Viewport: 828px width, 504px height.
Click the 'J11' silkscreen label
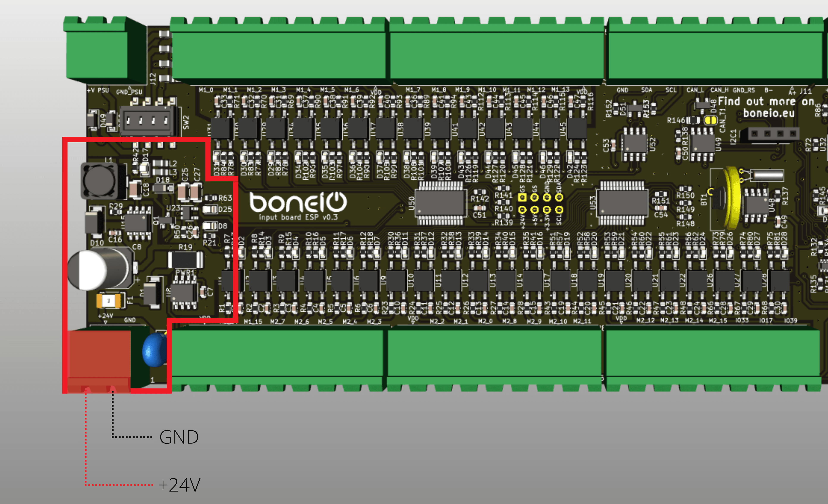pyautogui.click(x=806, y=91)
